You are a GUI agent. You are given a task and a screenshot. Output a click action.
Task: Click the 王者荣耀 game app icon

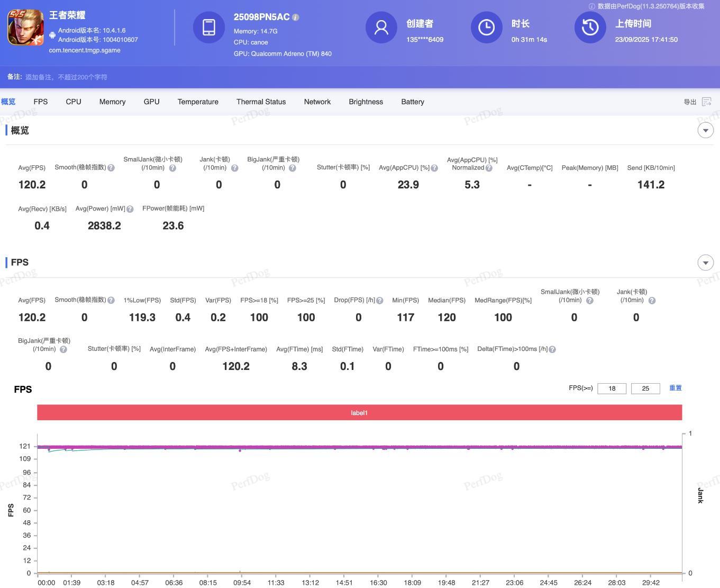pos(25,28)
